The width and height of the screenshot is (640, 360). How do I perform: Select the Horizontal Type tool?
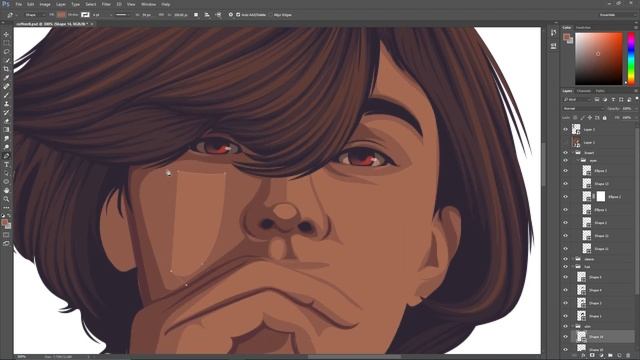pos(6,164)
